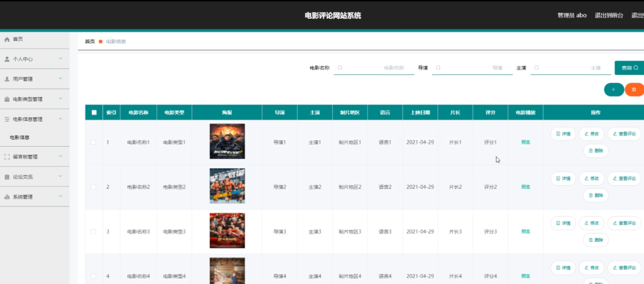Image resolution: width=644 pixels, height=284 pixels.
Task: Click the green plus add button
Action: [614, 89]
